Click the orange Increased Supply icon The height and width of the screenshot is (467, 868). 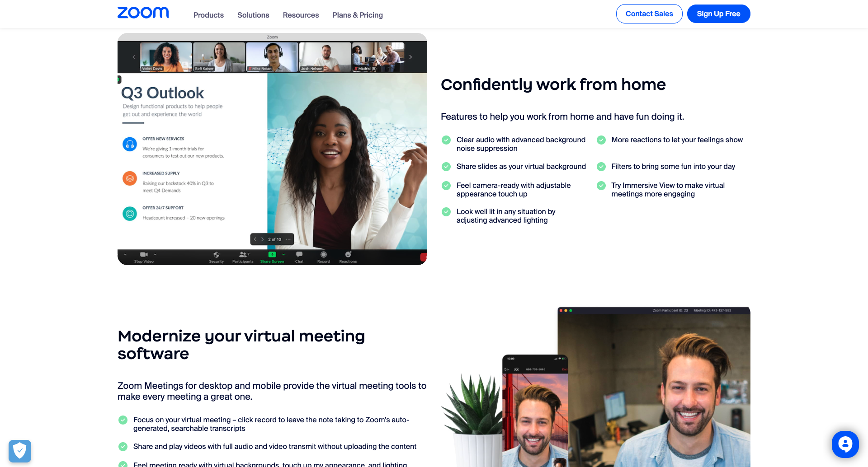pos(130,178)
